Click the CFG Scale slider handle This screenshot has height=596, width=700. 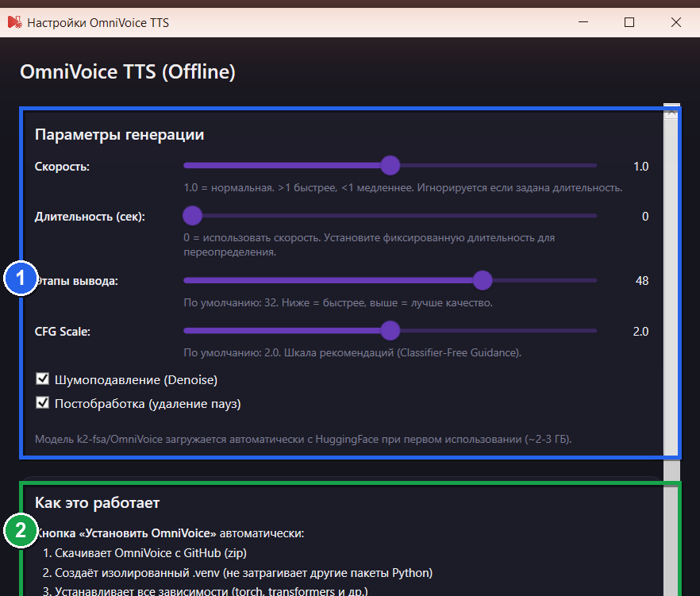(x=390, y=331)
